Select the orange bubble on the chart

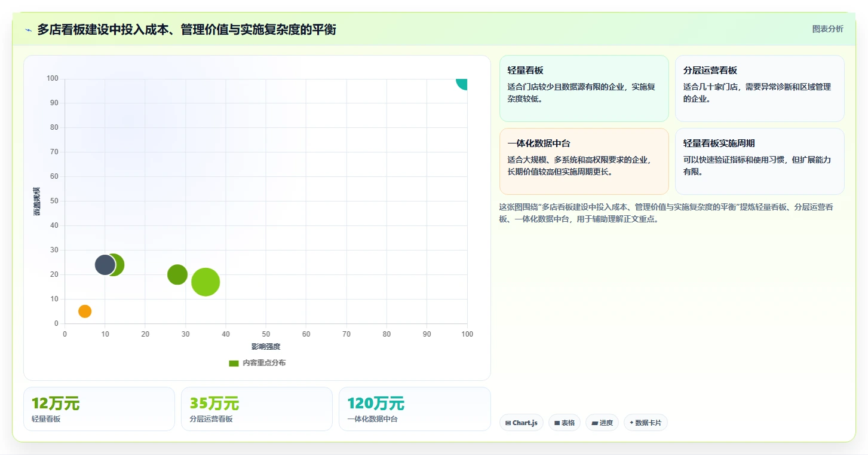[x=85, y=312]
